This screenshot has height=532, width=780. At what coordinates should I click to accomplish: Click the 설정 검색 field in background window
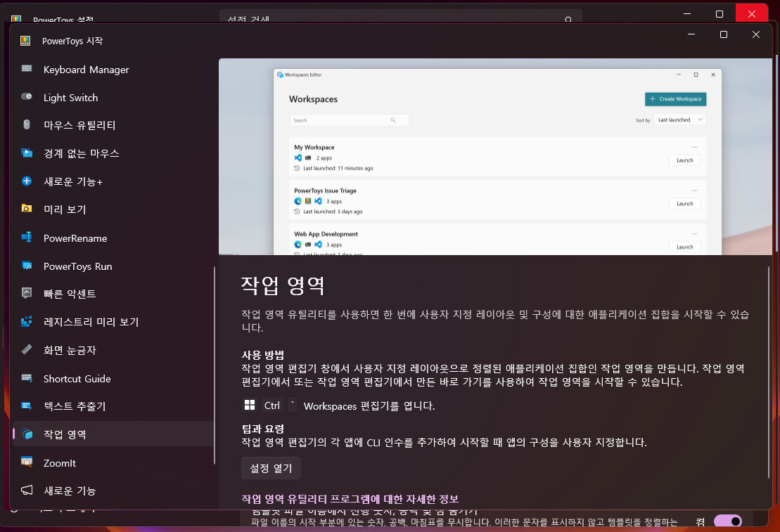pyautogui.click(x=400, y=18)
